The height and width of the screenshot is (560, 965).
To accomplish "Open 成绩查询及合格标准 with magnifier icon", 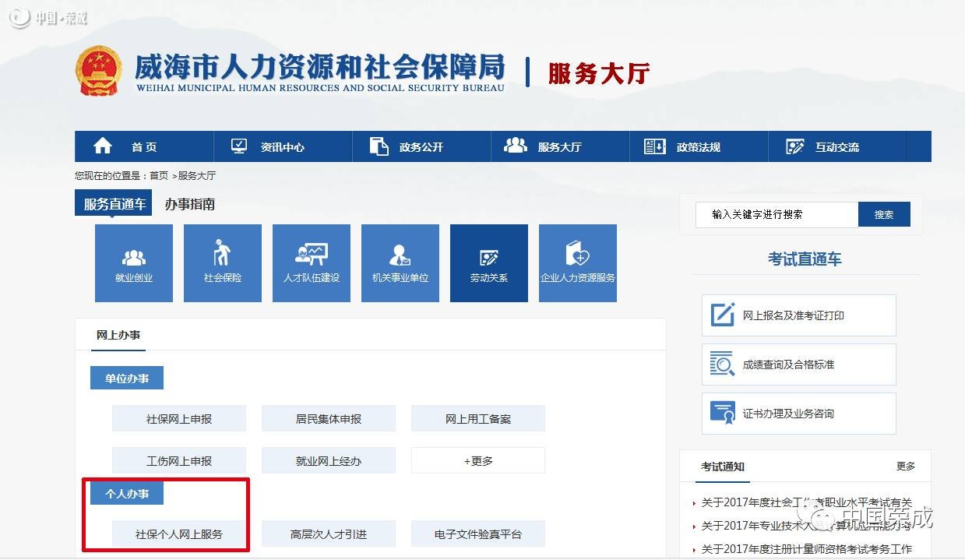I will tap(798, 365).
